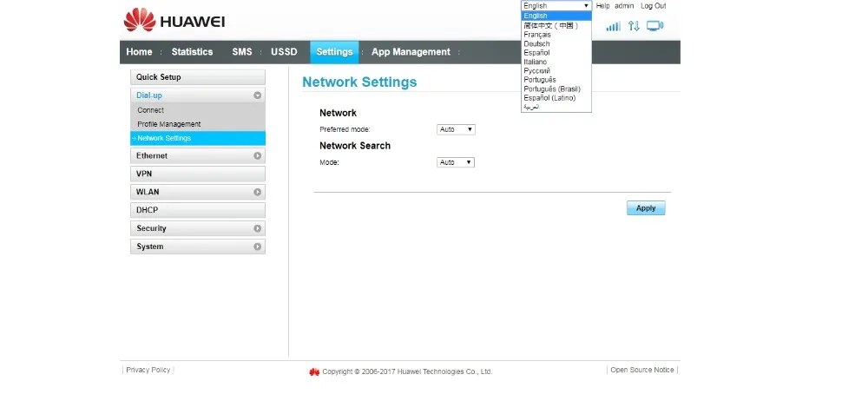
Task: Open the App Management tab
Action: point(411,52)
